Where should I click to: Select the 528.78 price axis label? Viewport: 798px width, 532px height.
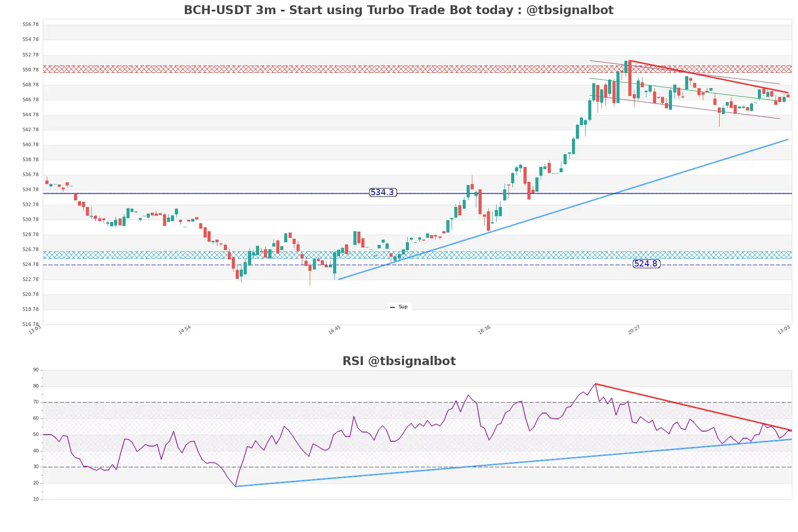[x=30, y=234]
